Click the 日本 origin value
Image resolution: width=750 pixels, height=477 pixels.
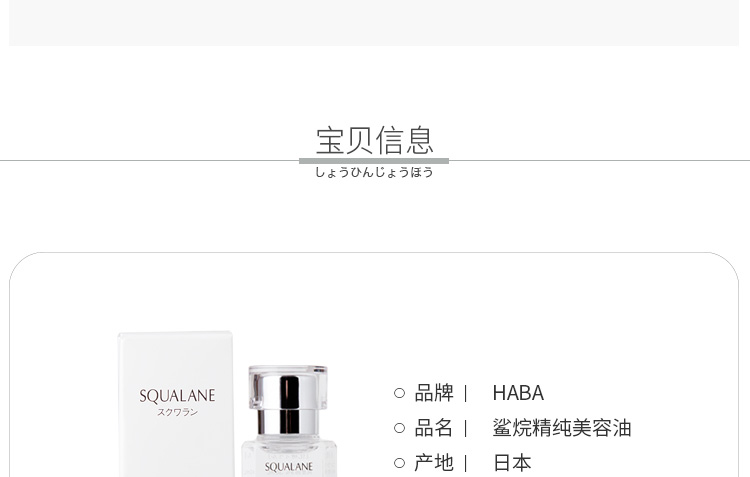(x=512, y=463)
